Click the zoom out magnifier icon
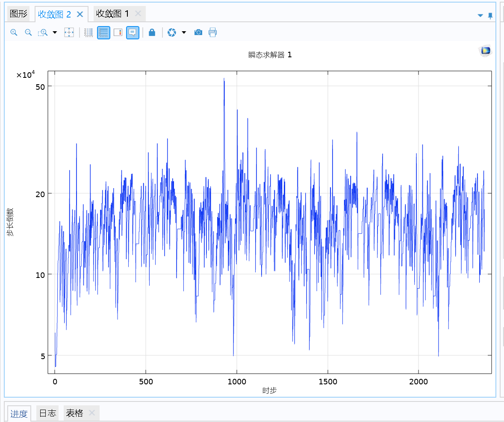 (28, 32)
